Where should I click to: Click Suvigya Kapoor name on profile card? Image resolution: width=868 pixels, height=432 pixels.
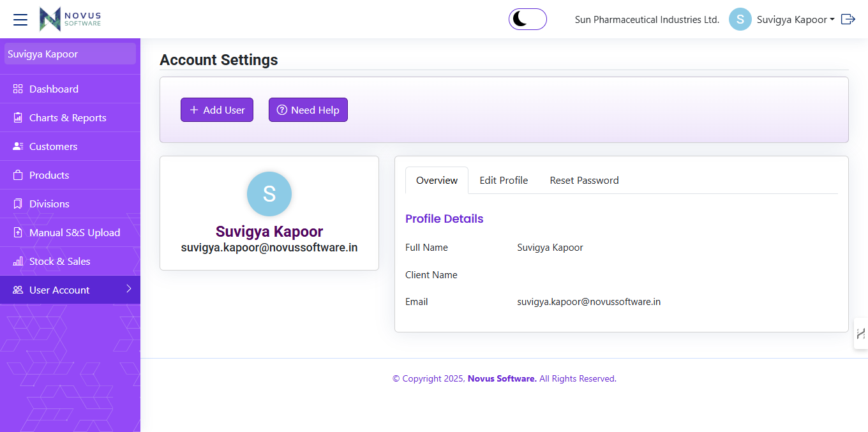pyautogui.click(x=269, y=232)
